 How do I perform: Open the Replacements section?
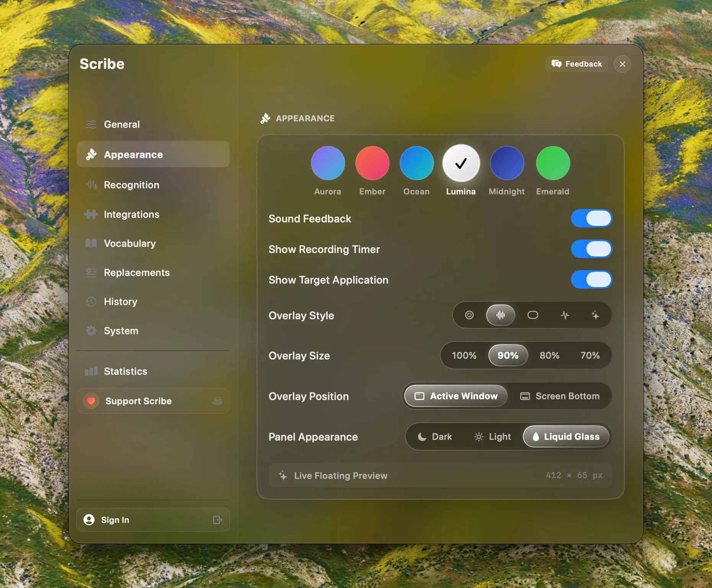tap(153, 273)
